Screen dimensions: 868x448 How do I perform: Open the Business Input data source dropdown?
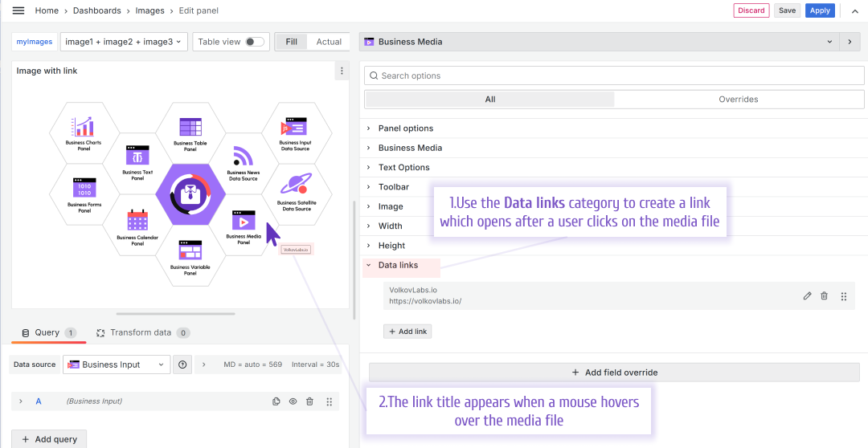117,365
